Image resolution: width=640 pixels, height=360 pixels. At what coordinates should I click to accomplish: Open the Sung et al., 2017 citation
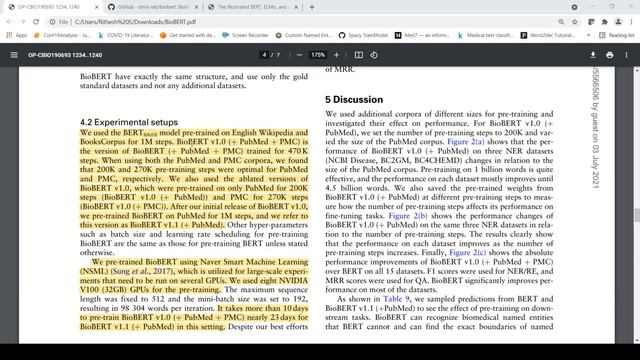[142, 271]
